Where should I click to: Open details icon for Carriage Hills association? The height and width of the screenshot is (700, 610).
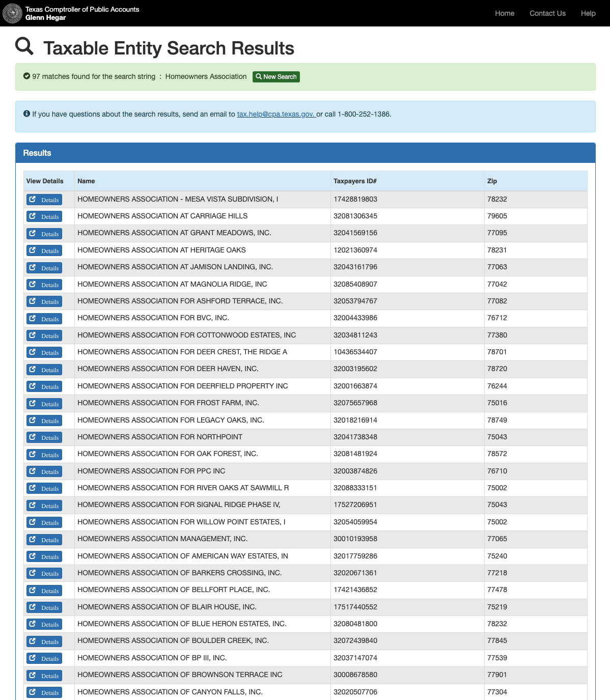(x=33, y=216)
